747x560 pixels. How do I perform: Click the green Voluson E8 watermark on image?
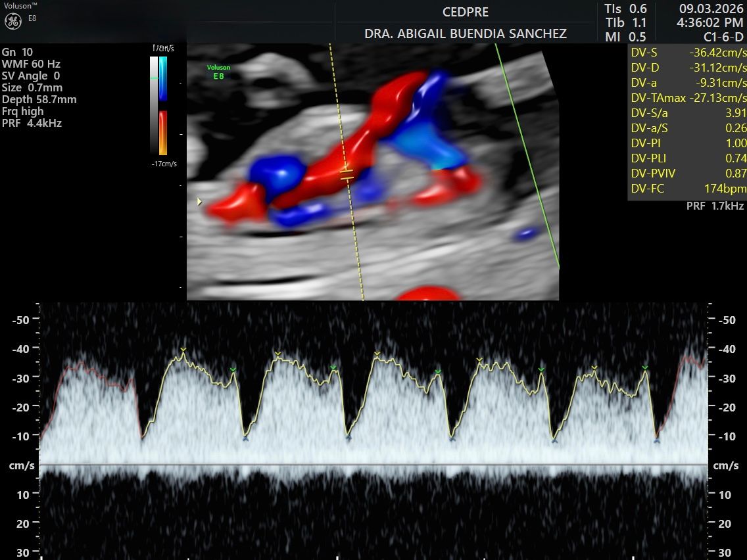tap(218, 72)
